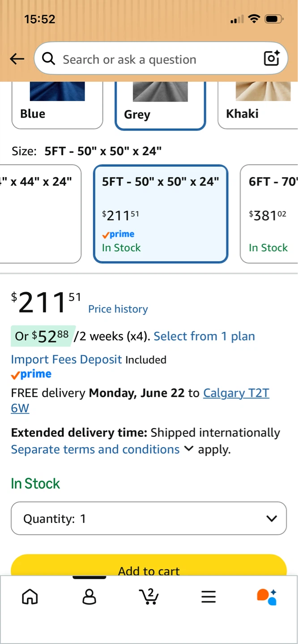Tap the back arrow icon

pyautogui.click(x=17, y=59)
